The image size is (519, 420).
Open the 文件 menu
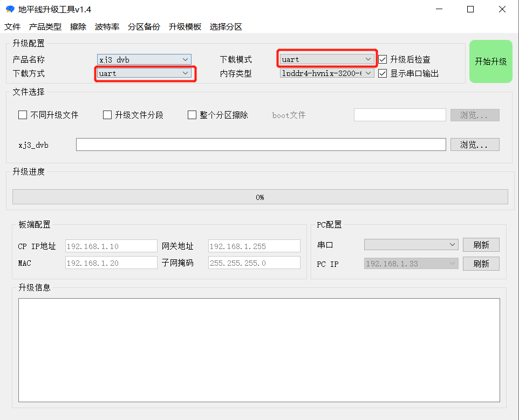(x=12, y=26)
